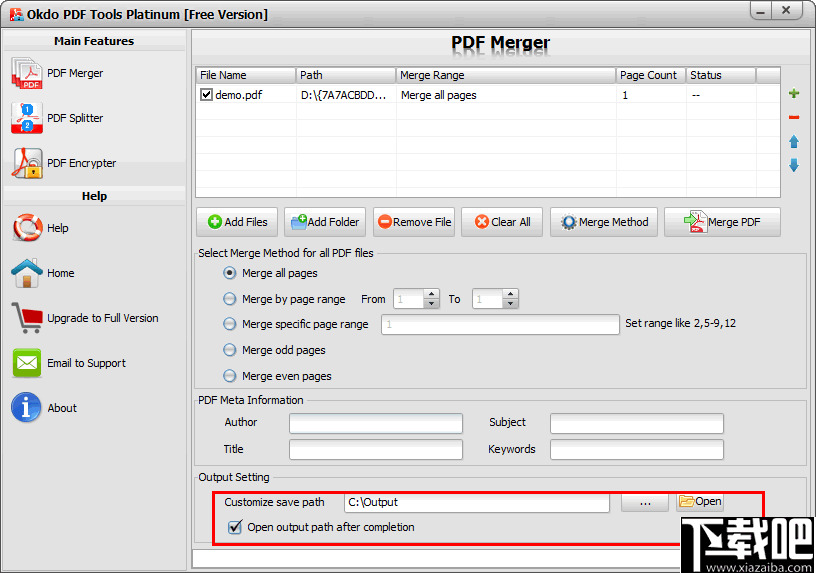Click the specific page range input field
The width and height of the screenshot is (816, 573).
pos(500,324)
